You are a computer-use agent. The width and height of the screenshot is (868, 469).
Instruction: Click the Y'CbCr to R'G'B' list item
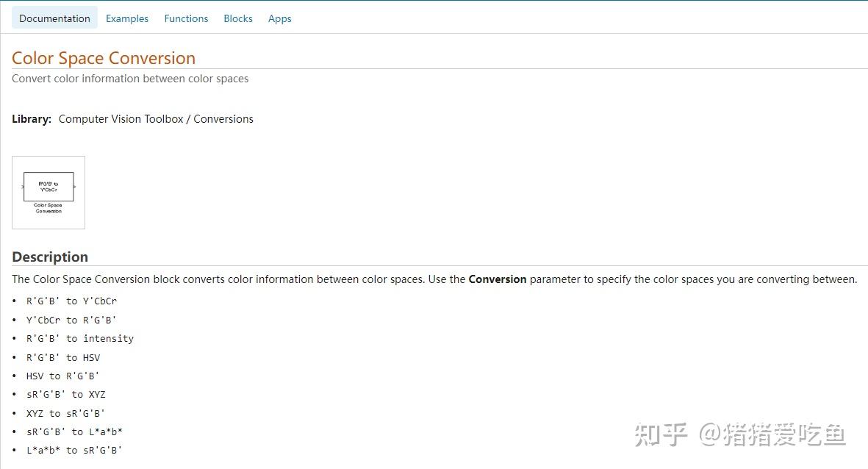[71, 320]
